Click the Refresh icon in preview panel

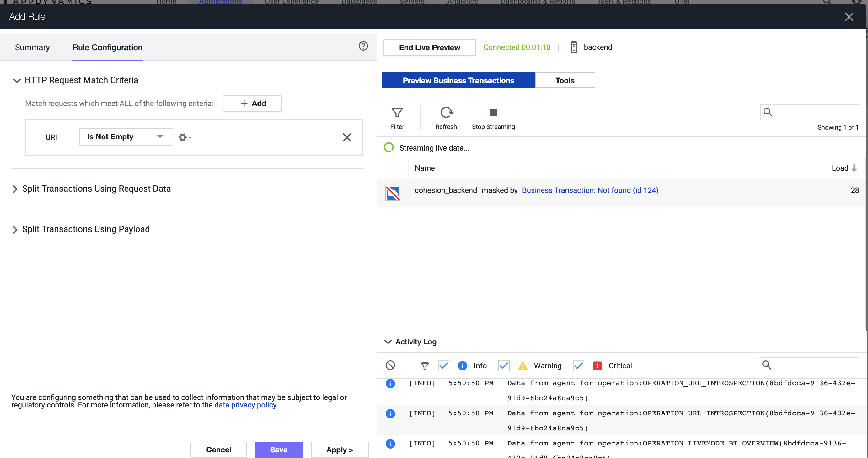(446, 113)
